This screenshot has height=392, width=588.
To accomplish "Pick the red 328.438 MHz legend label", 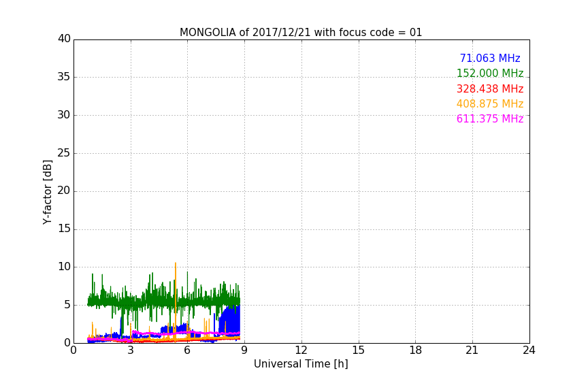I will pos(490,88).
